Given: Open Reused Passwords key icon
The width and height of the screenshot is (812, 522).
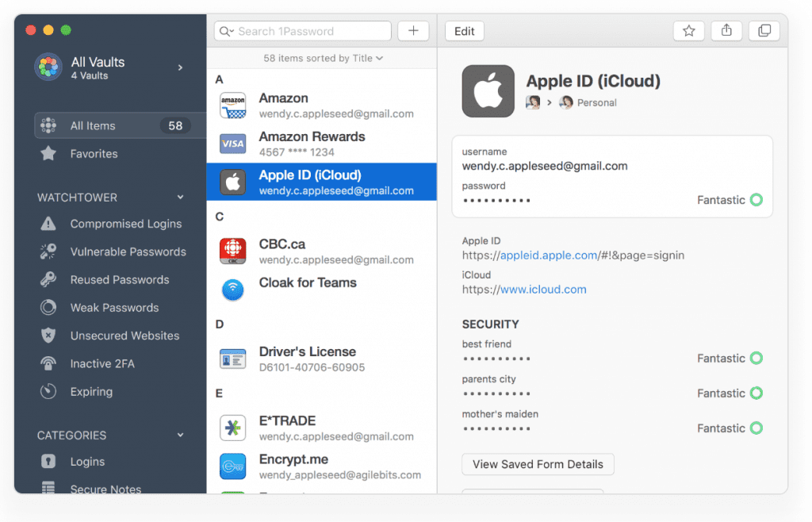Looking at the screenshot, I should [x=48, y=279].
